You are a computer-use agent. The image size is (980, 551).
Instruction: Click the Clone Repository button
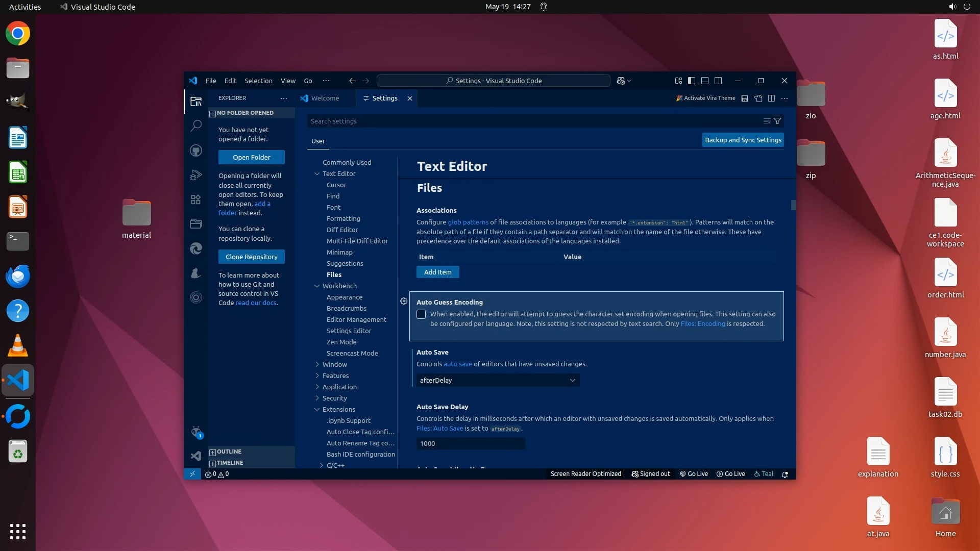coord(252,257)
